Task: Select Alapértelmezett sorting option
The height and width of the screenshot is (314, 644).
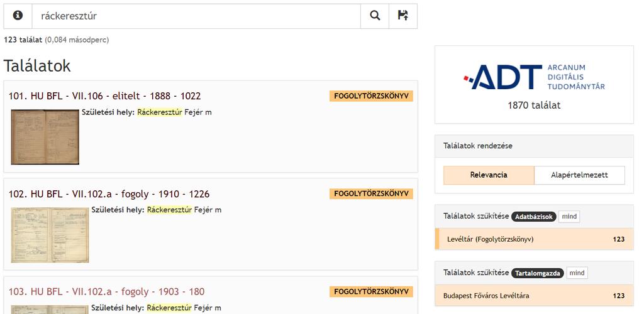Action: [x=579, y=175]
